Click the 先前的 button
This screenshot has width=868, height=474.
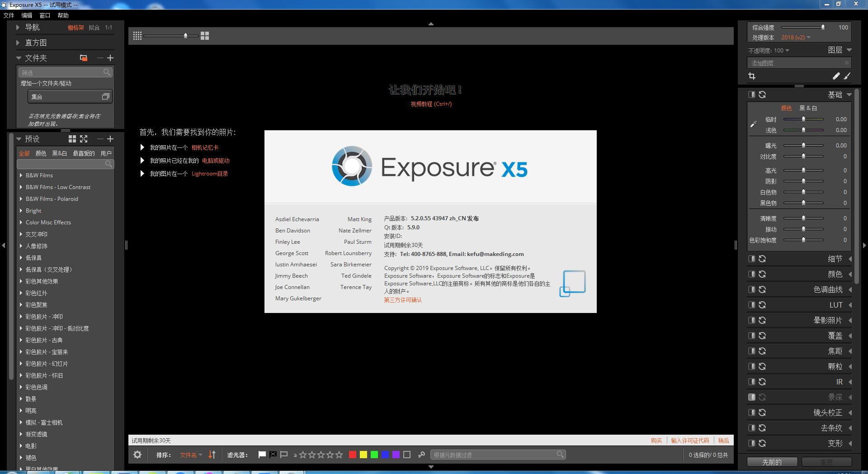click(x=772, y=462)
